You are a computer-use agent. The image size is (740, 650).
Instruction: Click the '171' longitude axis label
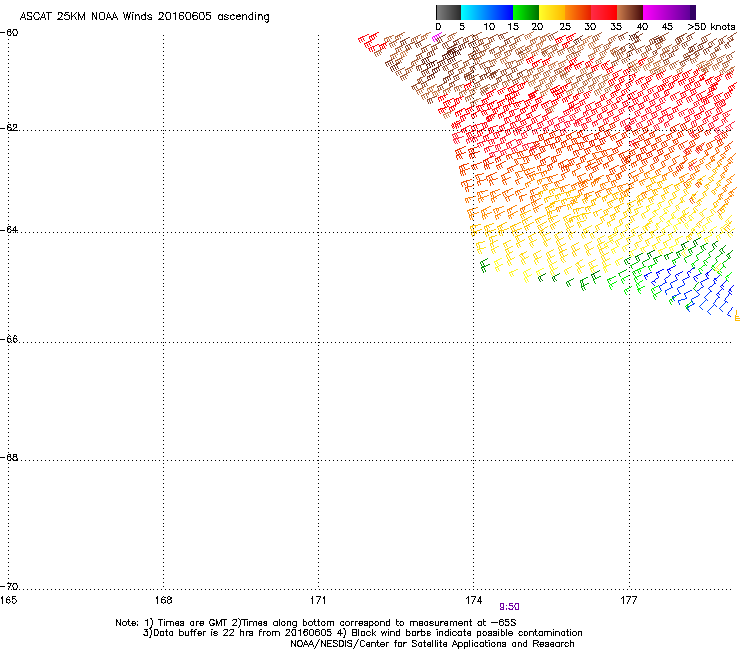318,600
